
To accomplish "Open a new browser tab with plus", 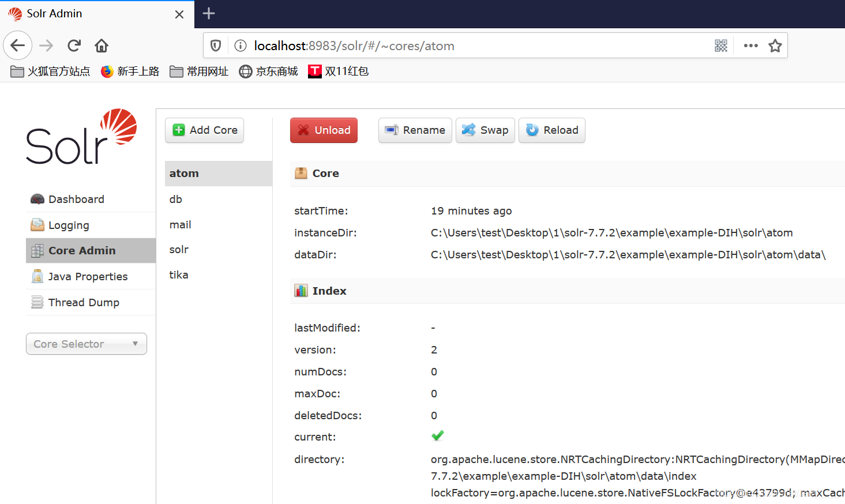I will pos(209,13).
